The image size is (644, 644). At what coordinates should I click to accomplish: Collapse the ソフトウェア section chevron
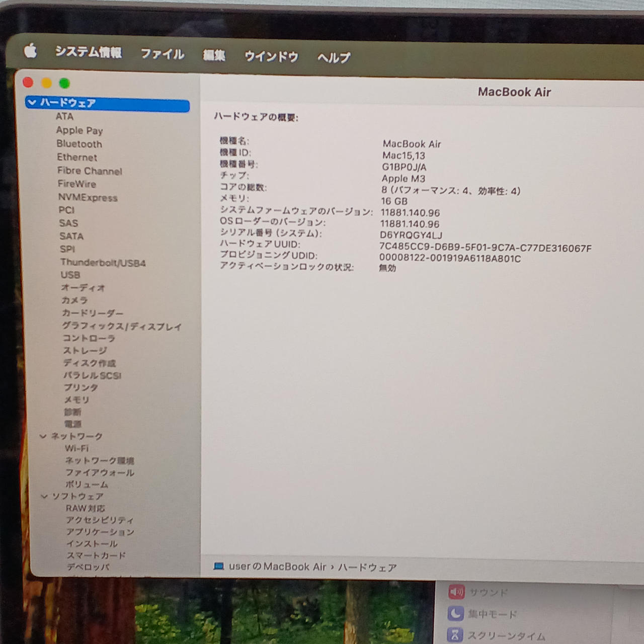coord(44,496)
